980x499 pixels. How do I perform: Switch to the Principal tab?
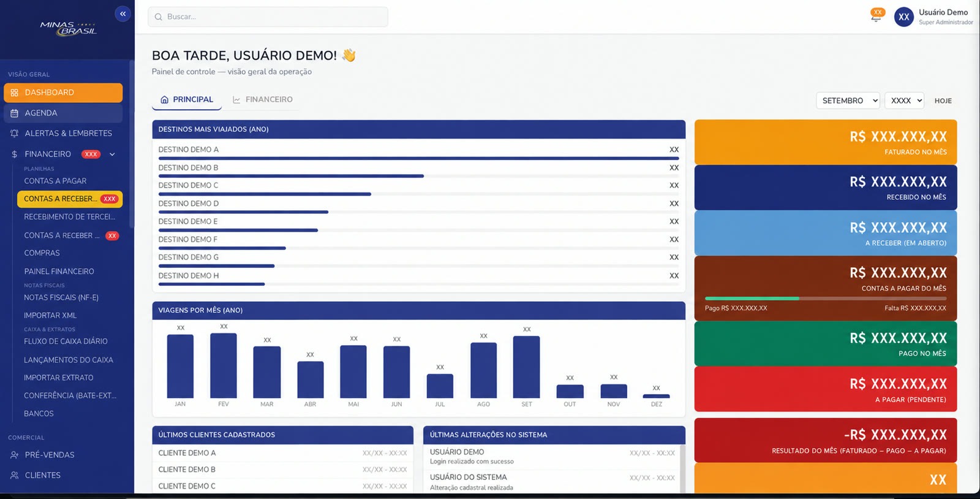click(x=187, y=100)
